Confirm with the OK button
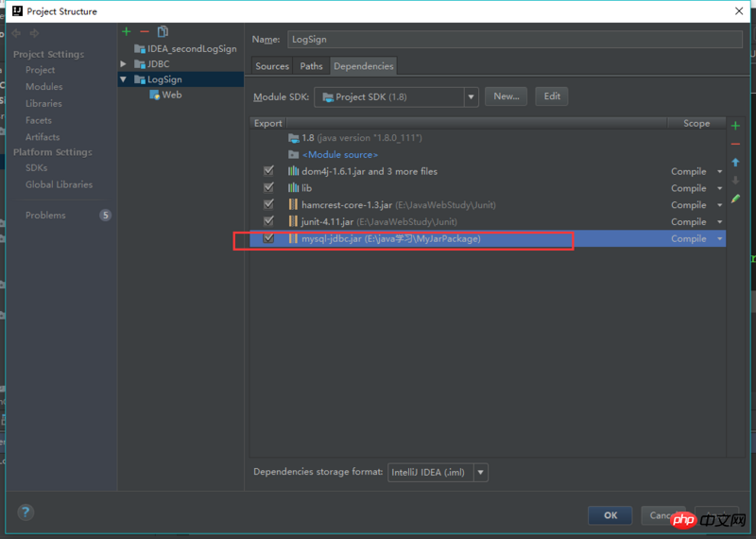Image resolution: width=756 pixels, height=539 pixels. click(x=610, y=515)
